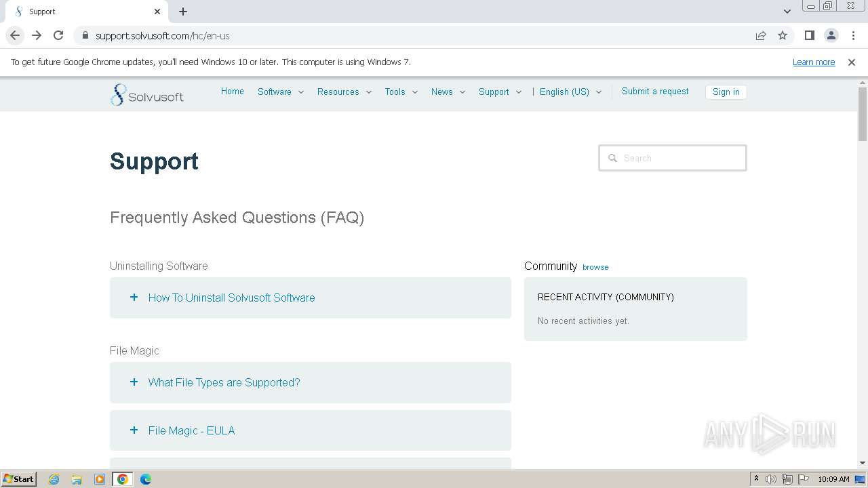
Task: Open tab search chevron
Action: (787, 12)
